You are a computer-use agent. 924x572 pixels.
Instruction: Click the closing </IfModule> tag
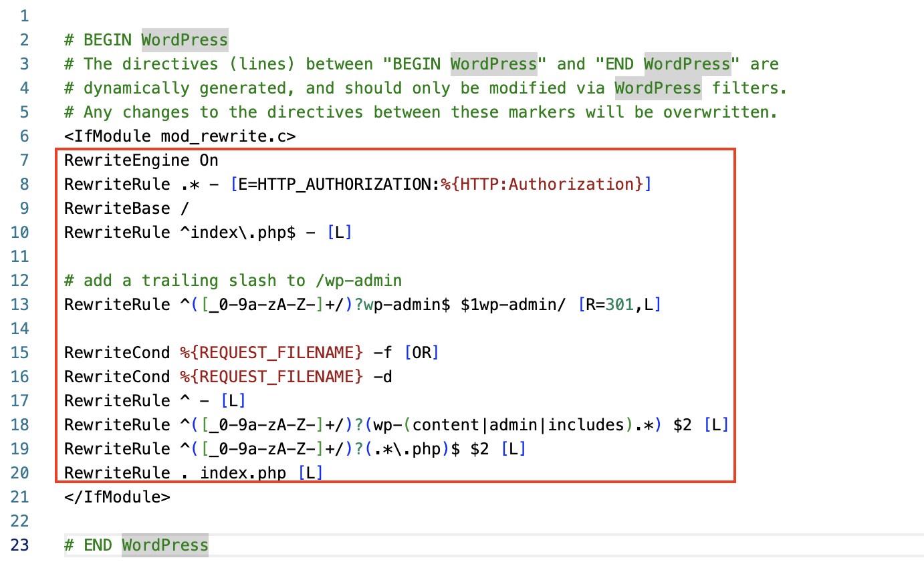117,497
